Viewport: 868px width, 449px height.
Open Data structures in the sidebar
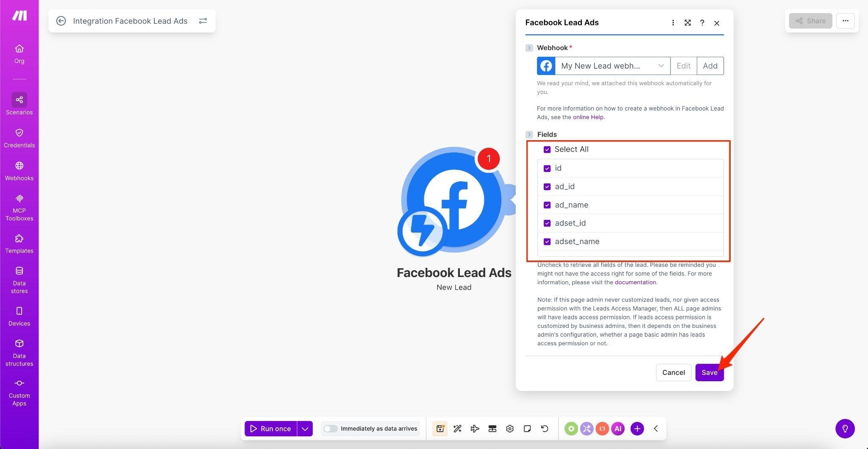tap(19, 352)
